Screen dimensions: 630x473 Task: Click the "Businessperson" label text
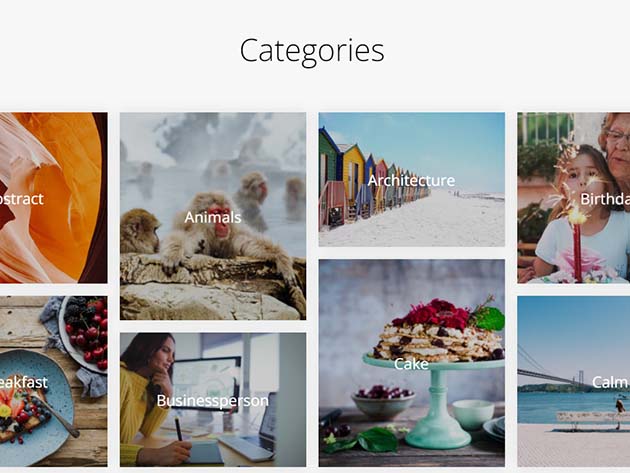click(213, 401)
